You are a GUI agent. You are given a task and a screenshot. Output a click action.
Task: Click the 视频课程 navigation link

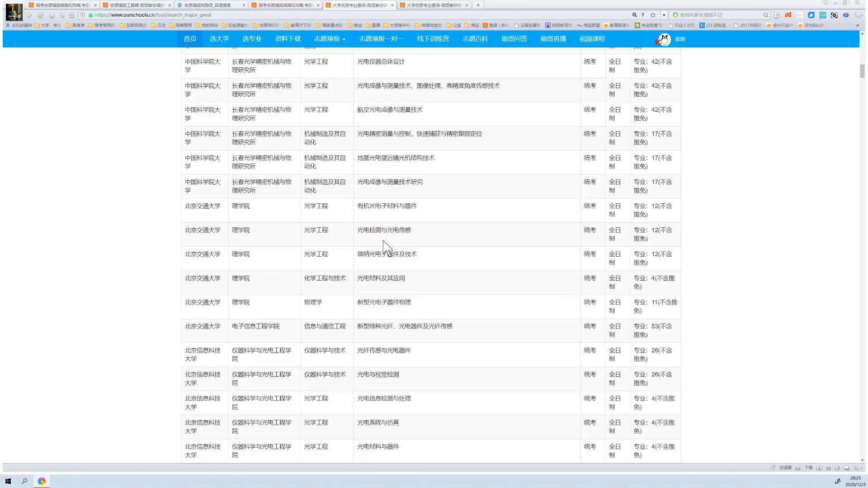592,39
